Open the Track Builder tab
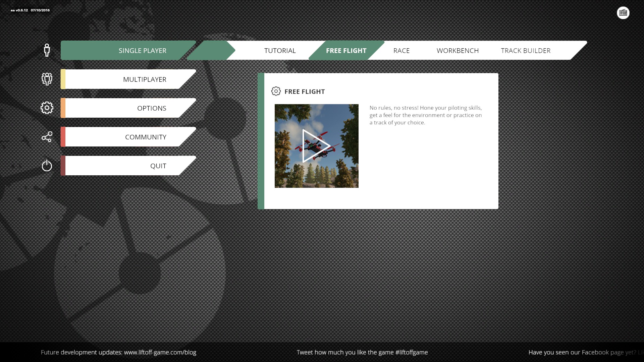The height and width of the screenshot is (362, 644). pyautogui.click(x=526, y=51)
